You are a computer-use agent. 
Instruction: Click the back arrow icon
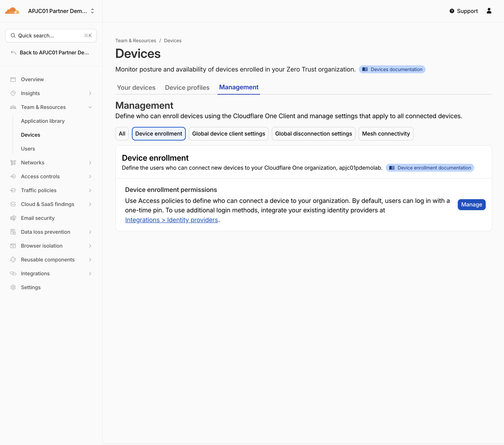point(14,52)
